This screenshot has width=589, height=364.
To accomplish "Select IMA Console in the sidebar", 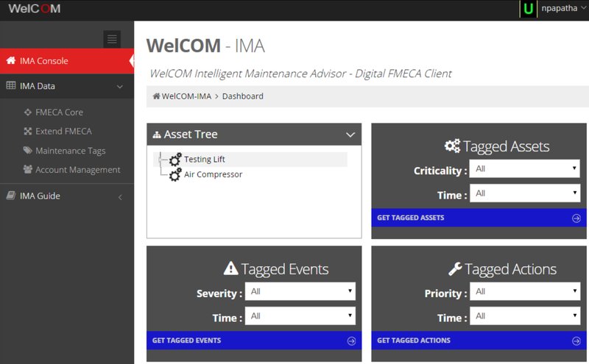I will tap(67, 61).
